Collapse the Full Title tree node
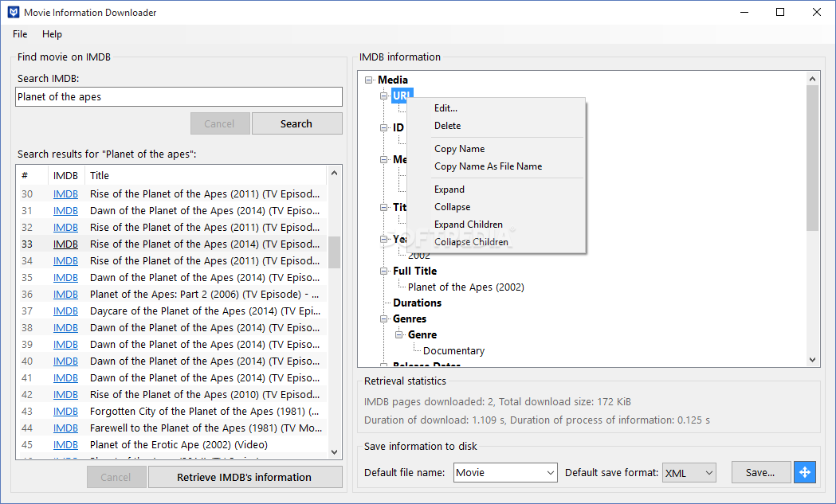This screenshot has height=504, width=836. 383,272
